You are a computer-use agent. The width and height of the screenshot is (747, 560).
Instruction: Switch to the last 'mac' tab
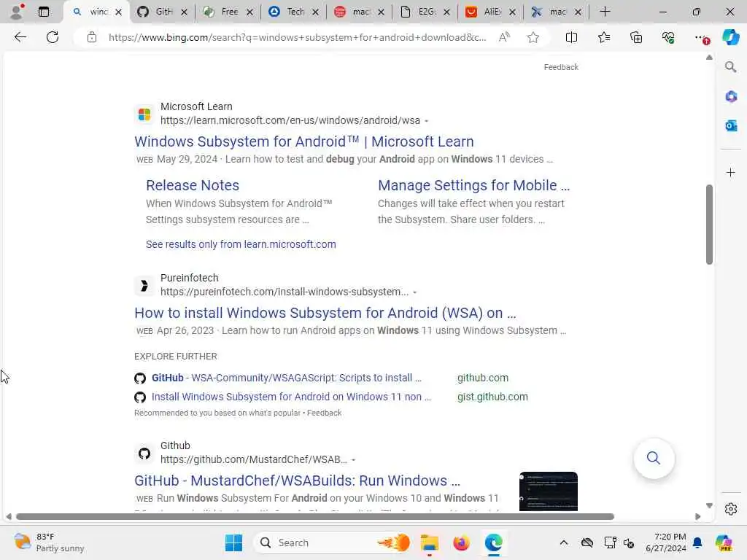pos(551,12)
